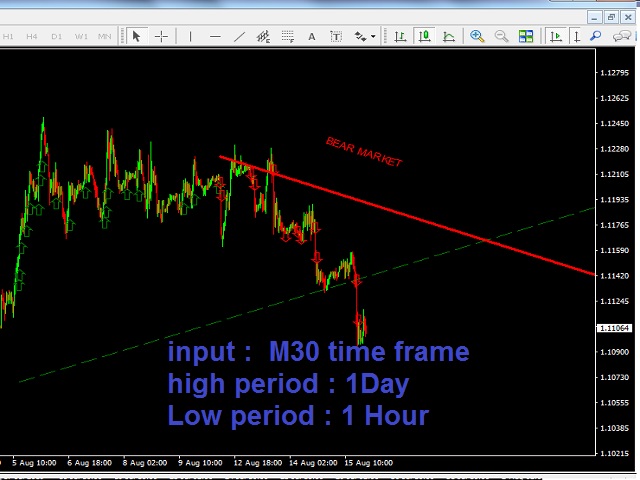Pick the Fibonacci Retracement tool

288,36
